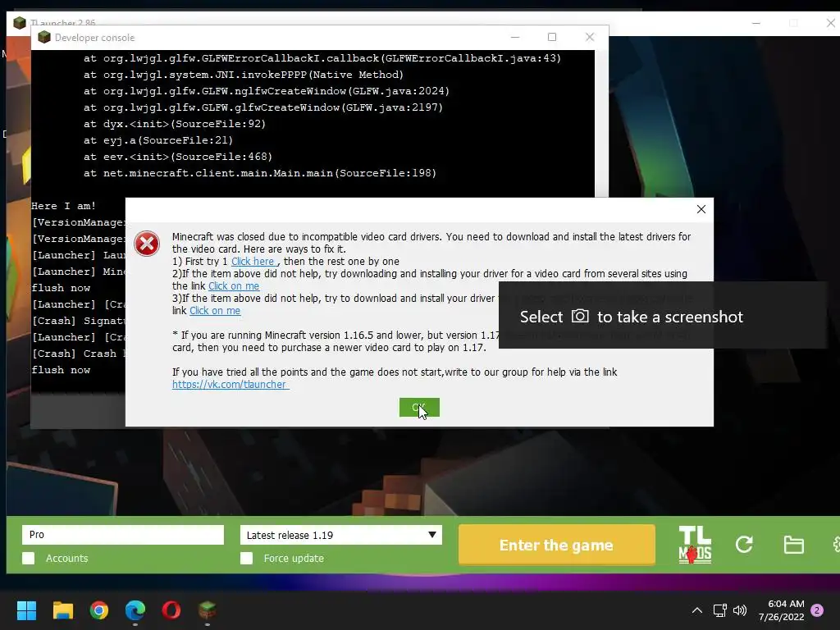The height and width of the screenshot is (630, 840).
Task: Click the green OK button in error dialog
Action: [419, 407]
